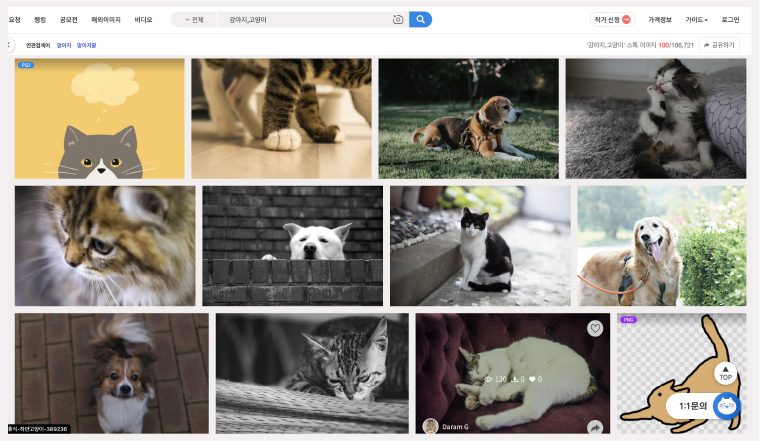Click the 작가 신청 button
The height and width of the screenshot is (441, 760).
612,19
